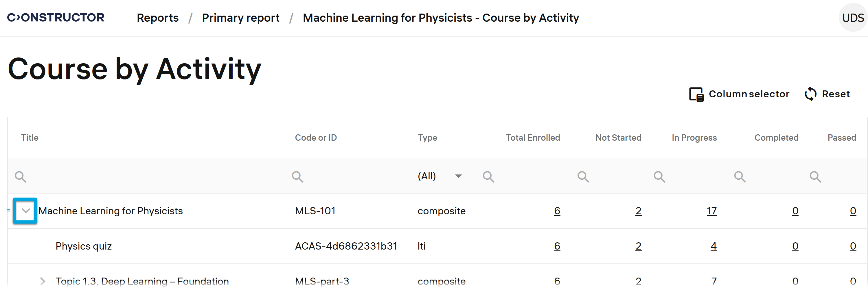Open In Progress count 17 link
The height and width of the screenshot is (290, 868).
coord(712,211)
